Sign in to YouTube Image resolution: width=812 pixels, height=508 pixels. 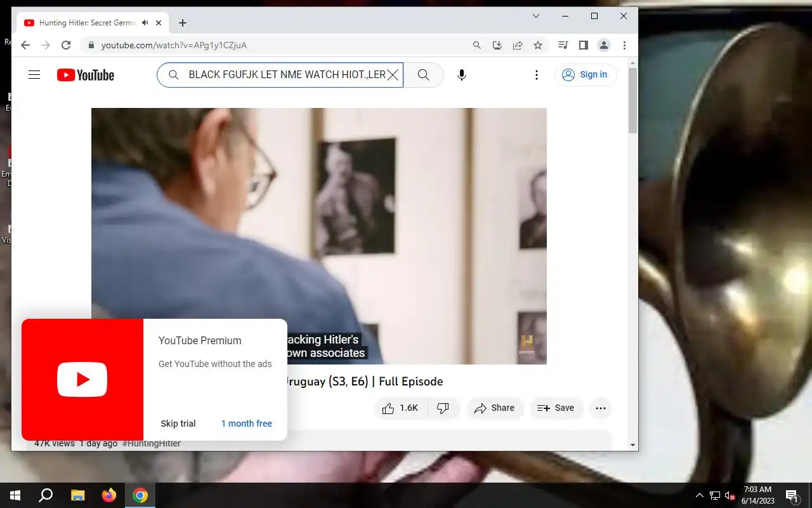585,75
